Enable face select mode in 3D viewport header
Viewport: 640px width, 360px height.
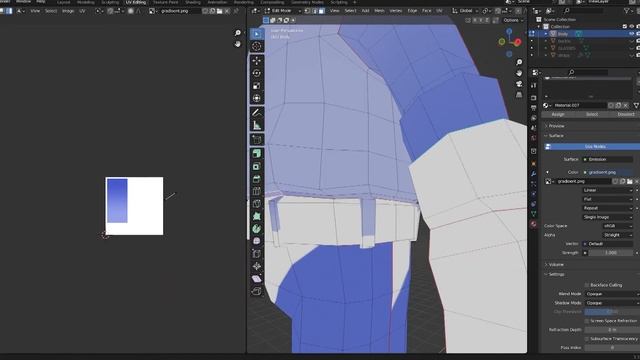click(322, 11)
